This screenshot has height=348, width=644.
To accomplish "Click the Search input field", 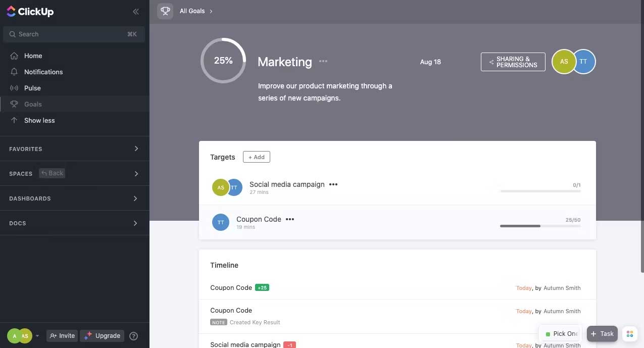I will (x=71, y=34).
